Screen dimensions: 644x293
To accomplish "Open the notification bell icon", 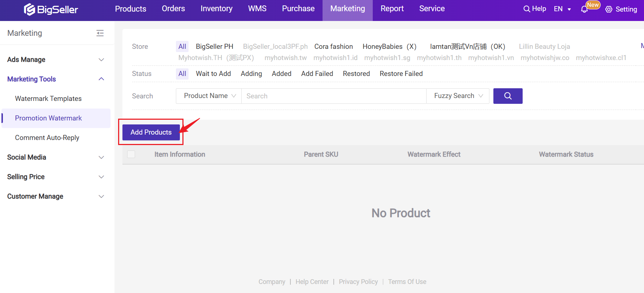I will [x=584, y=9].
